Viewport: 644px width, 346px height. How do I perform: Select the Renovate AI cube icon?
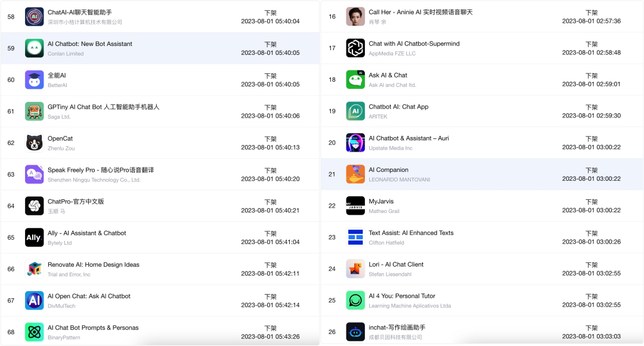click(34, 269)
